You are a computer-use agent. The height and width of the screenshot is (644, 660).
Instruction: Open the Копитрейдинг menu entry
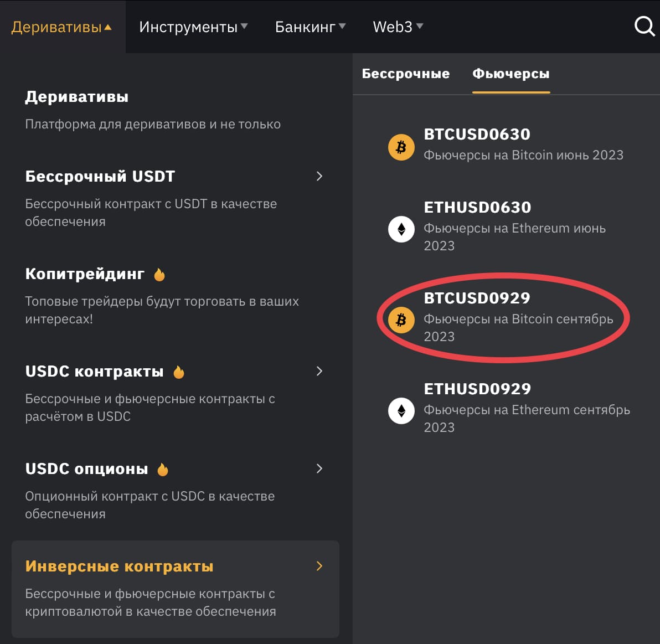(x=85, y=274)
